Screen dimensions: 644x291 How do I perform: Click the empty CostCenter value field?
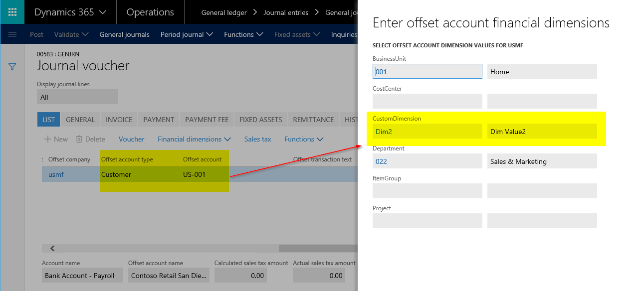[428, 101]
